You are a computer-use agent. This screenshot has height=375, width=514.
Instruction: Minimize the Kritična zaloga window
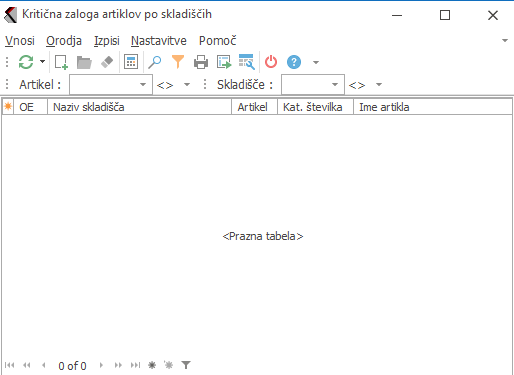[397, 15]
